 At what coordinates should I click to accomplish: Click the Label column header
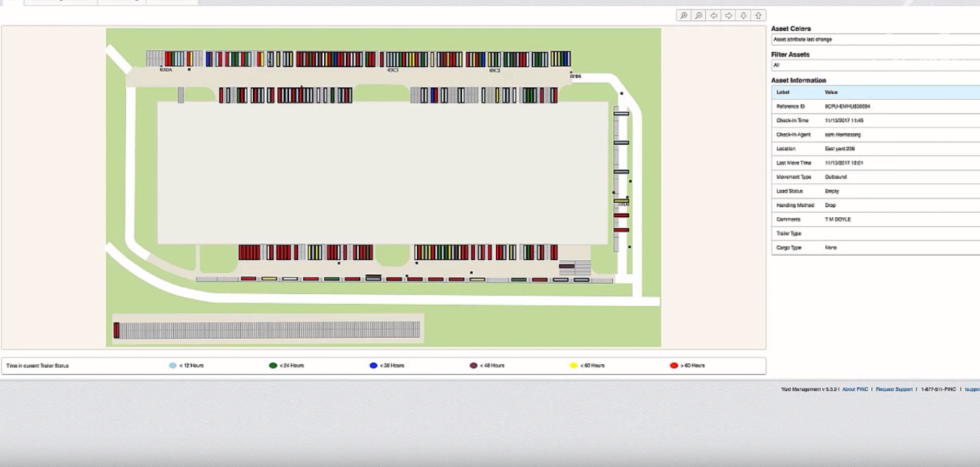click(782, 92)
